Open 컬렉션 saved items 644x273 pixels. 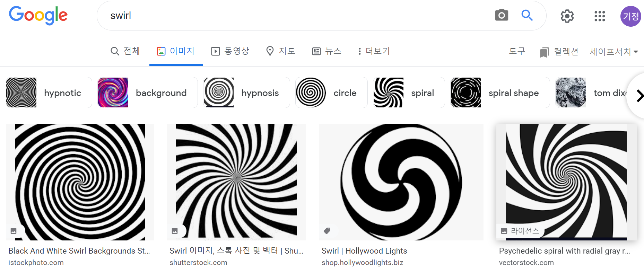(x=559, y=52)
